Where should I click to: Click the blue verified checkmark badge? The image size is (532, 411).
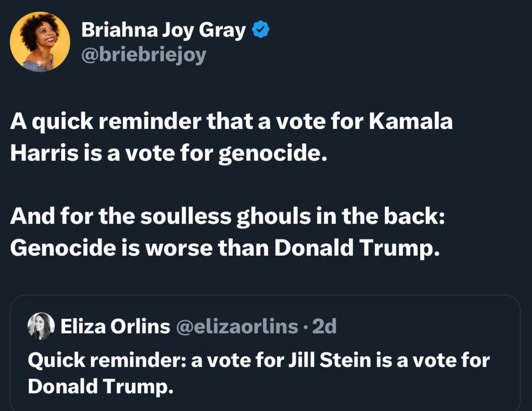[x=260, y=31]
